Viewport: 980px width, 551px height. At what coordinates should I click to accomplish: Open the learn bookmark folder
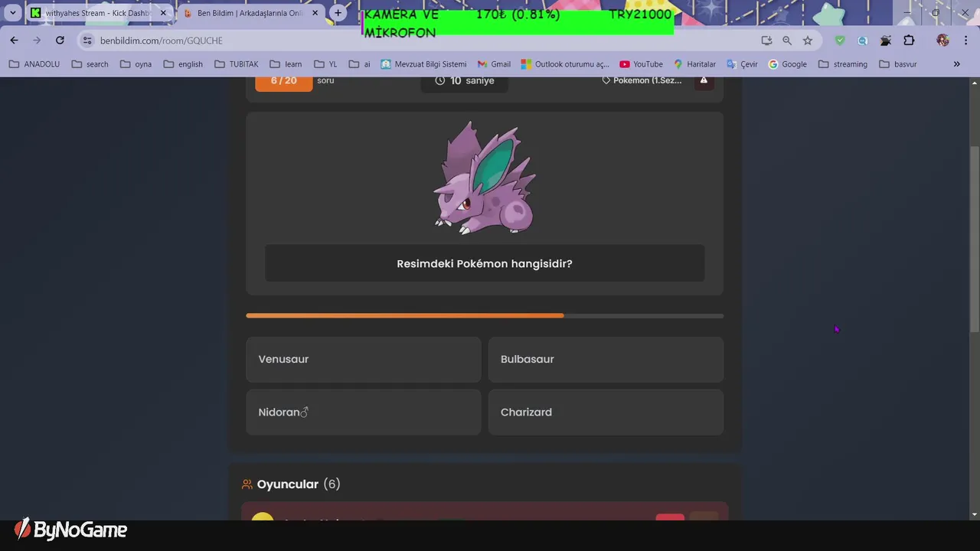285,64
